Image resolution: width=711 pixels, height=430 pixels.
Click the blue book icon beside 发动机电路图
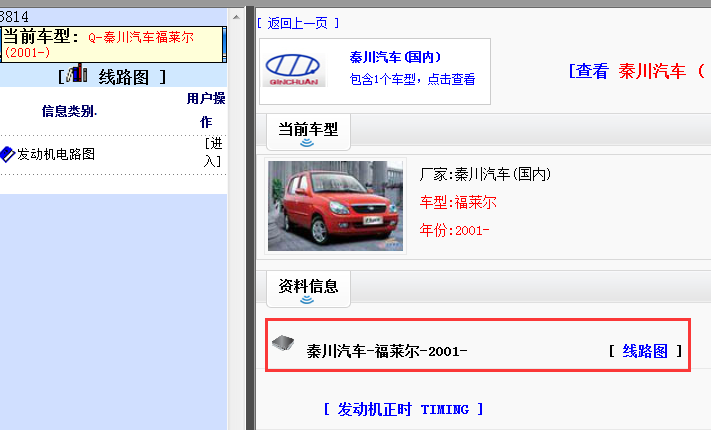tap(8, 154)
